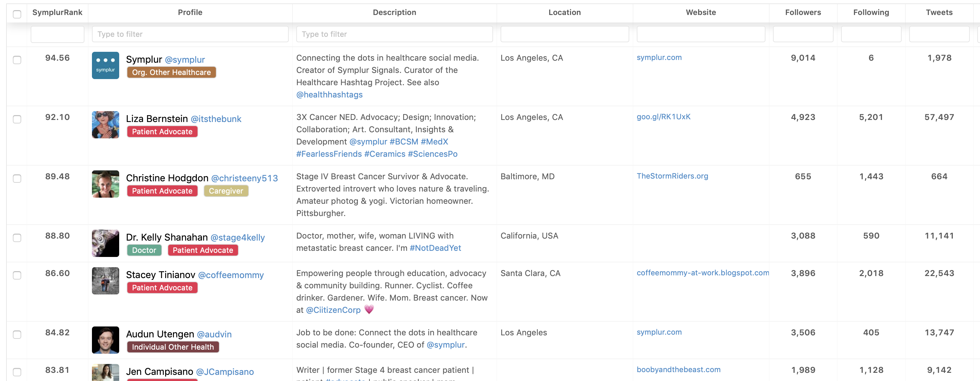Image resolution: width=980 pixels, height=381 pixels.
Task: Focus the Tweets filter box
Action: tap(939, 34)
